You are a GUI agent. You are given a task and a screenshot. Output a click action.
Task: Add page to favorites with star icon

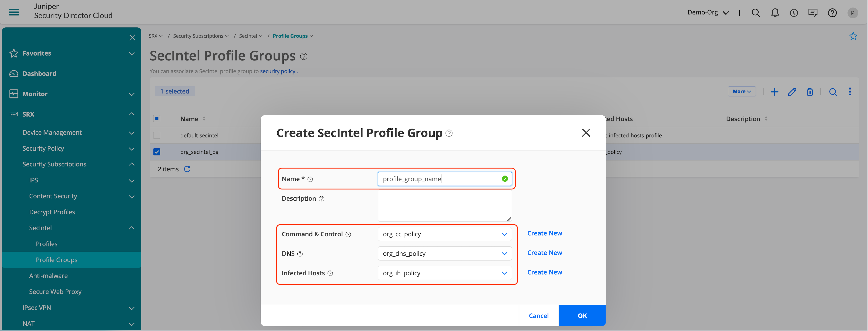[853, 36]
